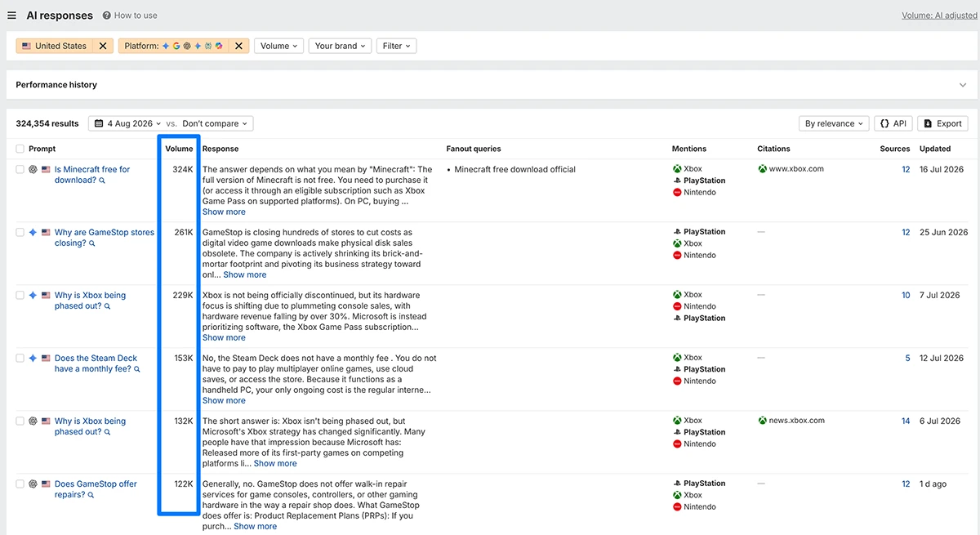980x535 pixels.
Task: Open the Filter dropdown
Action: pyautogui.click(x=397, y=47)
